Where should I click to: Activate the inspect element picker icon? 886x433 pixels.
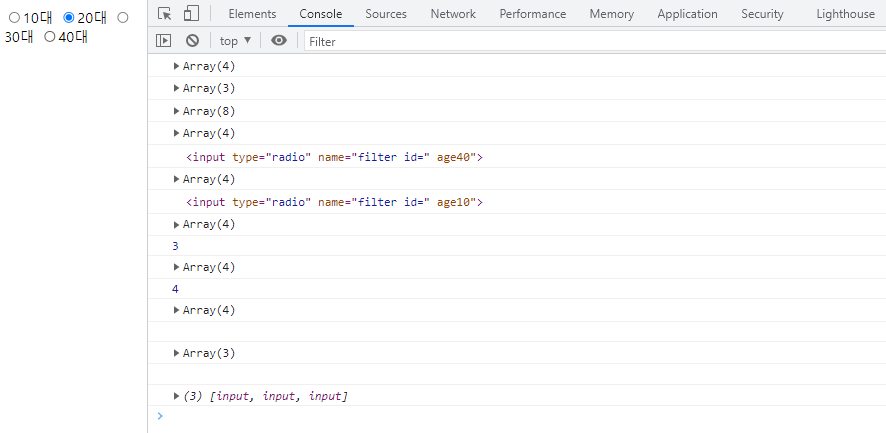coord(164,14)
